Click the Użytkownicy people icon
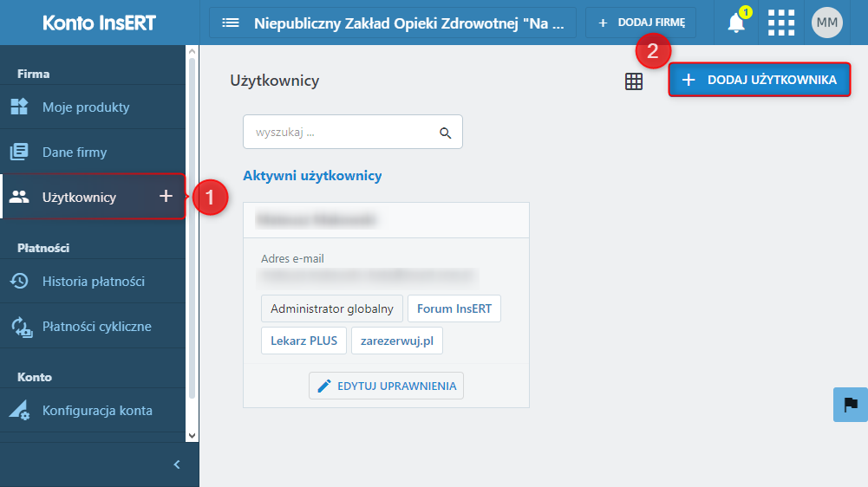This screenshot has width=868, height=487. 19,197
